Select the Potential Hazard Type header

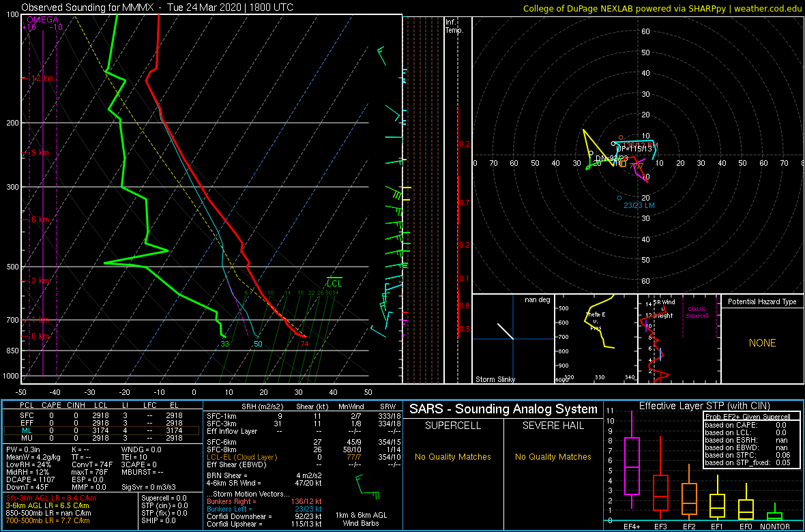(762, 302)
